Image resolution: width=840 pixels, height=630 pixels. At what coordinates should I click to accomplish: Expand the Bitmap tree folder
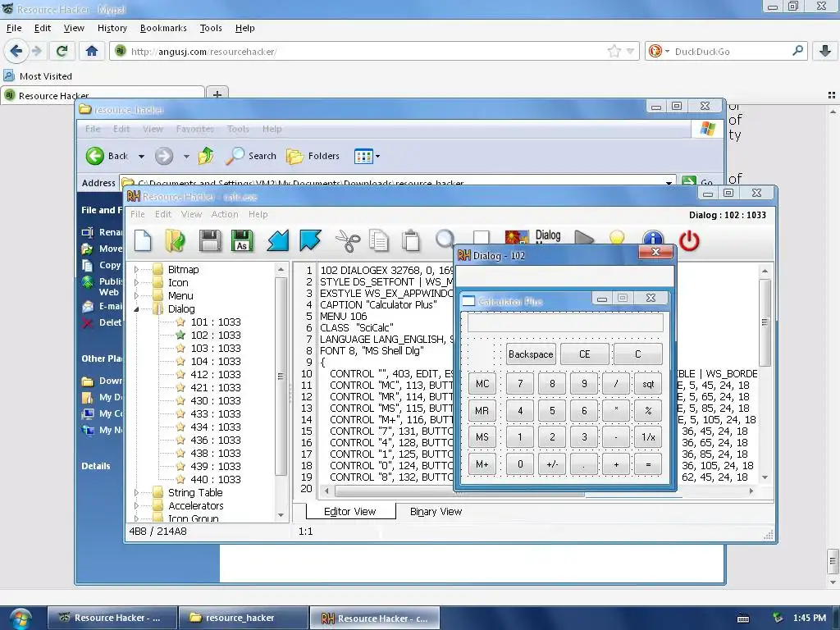tap(136, 269)
